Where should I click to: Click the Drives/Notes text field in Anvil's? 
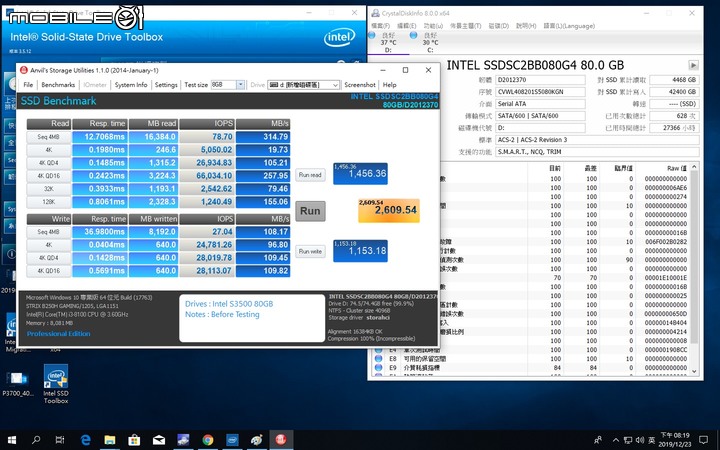pos(252,318)
